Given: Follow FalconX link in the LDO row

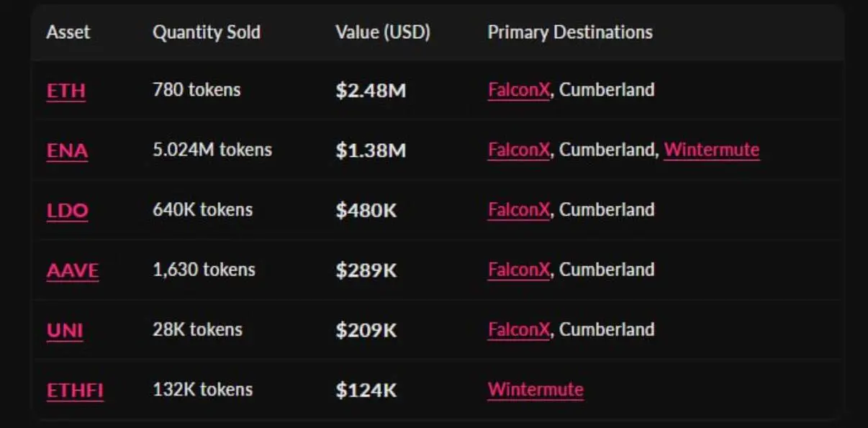Looking at the screenshot, I should 518,209.
